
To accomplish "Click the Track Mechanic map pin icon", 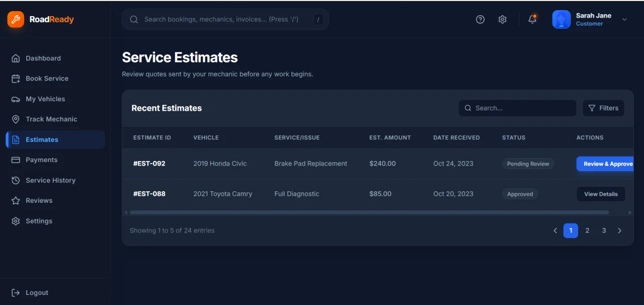I will click(x=16, y=119).
